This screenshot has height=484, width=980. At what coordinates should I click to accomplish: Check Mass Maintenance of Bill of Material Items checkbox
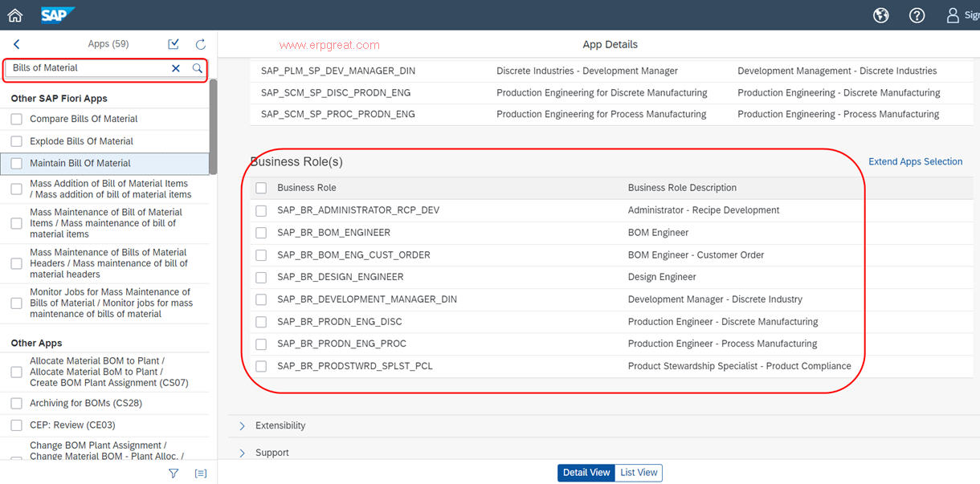coord(16,223)
